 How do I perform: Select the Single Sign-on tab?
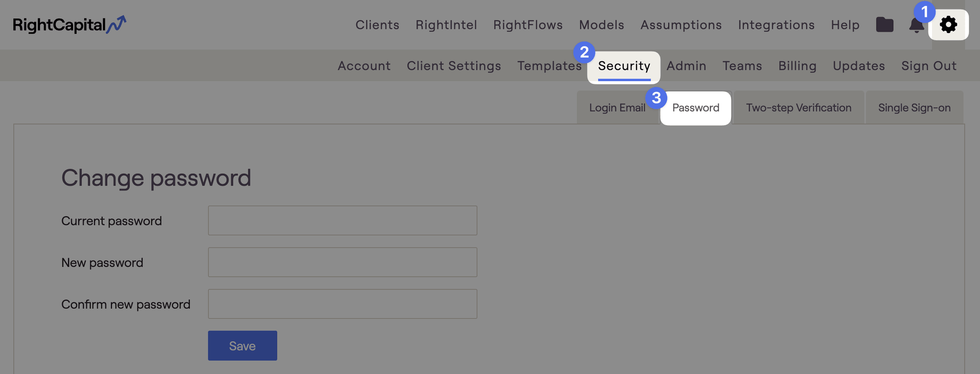click(914, 107)
